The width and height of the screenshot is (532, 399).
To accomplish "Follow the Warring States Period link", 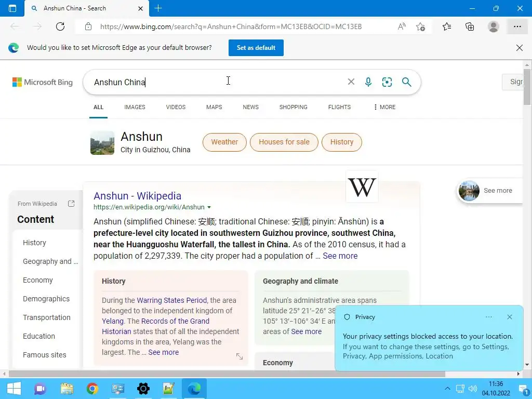I will (171, 300).
